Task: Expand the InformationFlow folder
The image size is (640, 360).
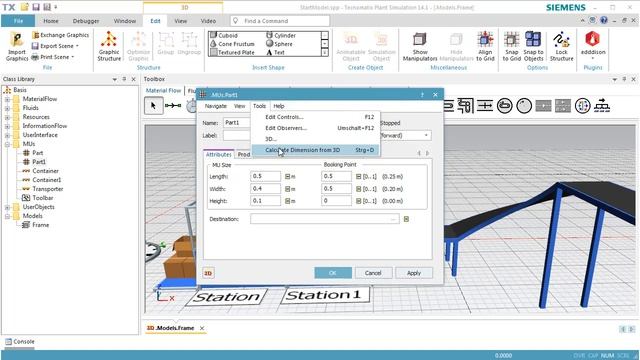Action: 7,126
